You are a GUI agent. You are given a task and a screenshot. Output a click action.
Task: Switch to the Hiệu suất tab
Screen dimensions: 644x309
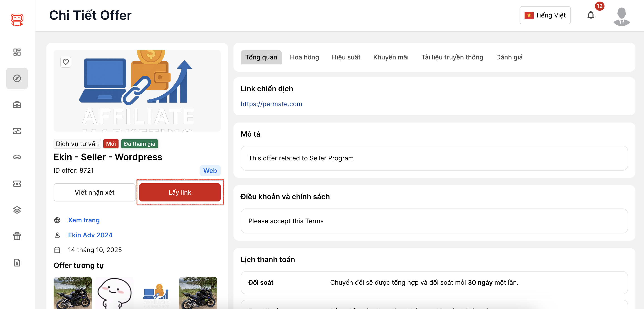(x=346, y=57)
